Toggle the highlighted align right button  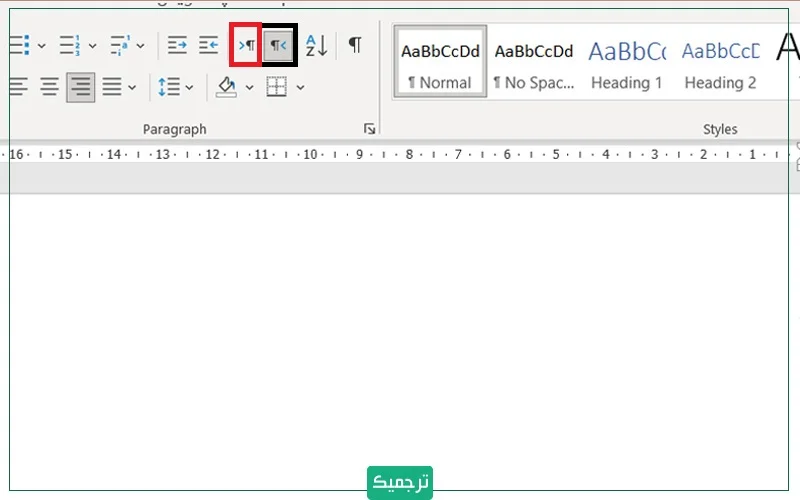(x=80, y=88)
